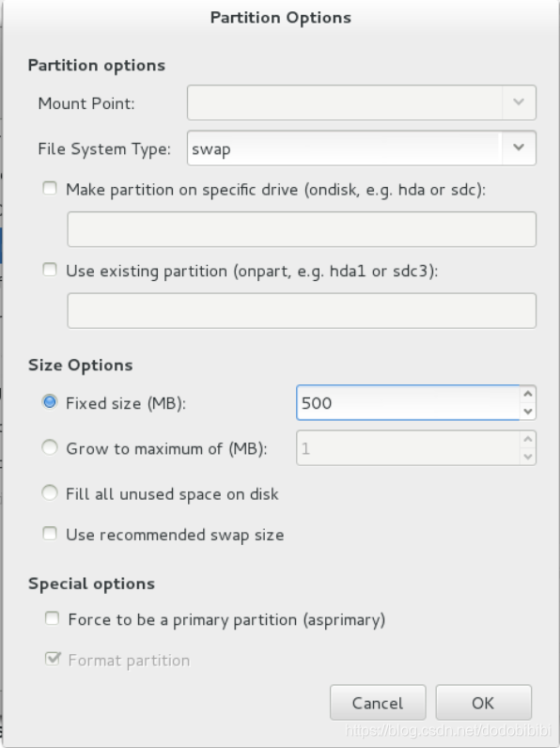The height and width of the screenshot is (748, 560).
Task: Open the Mount Point dropdown arrow
Action: (519, 102)
